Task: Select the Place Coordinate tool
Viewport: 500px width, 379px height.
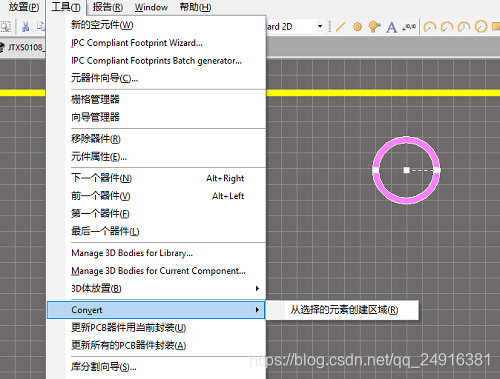Action: coord(409,26)
